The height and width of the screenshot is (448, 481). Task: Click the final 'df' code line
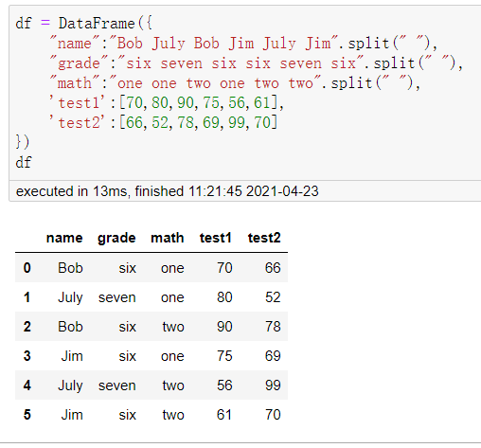pyautogui.click(x=24, y=163)
